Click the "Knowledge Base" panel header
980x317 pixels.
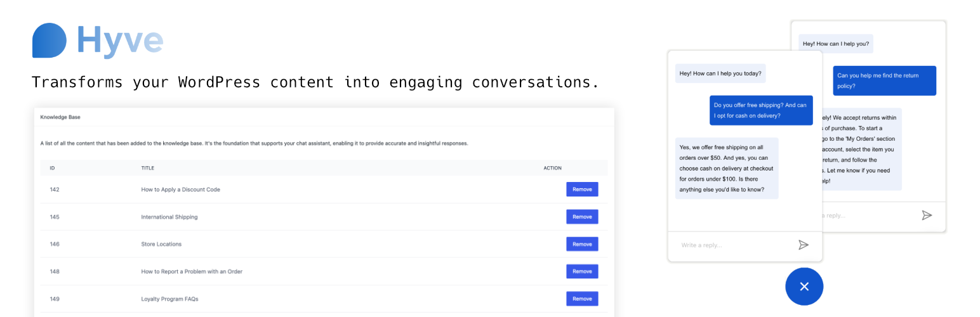click(x=60, y=117)
